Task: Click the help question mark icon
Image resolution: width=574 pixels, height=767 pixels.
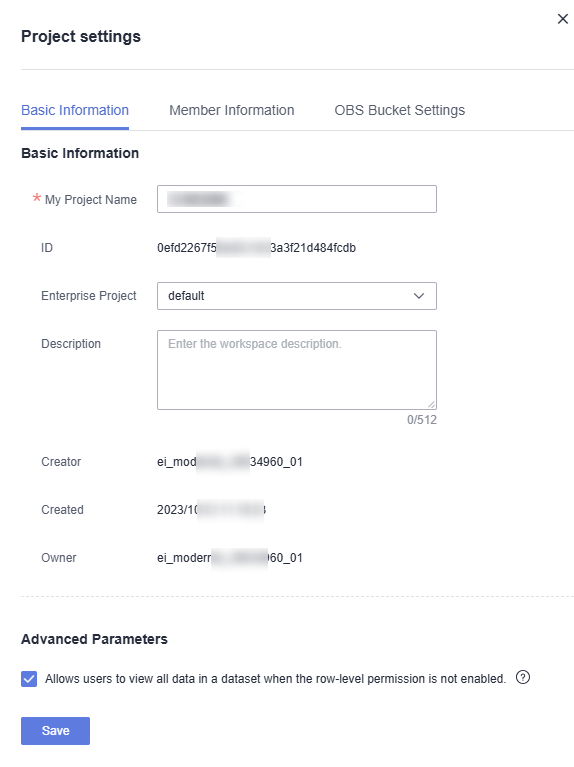Action: tap(523, 677)
